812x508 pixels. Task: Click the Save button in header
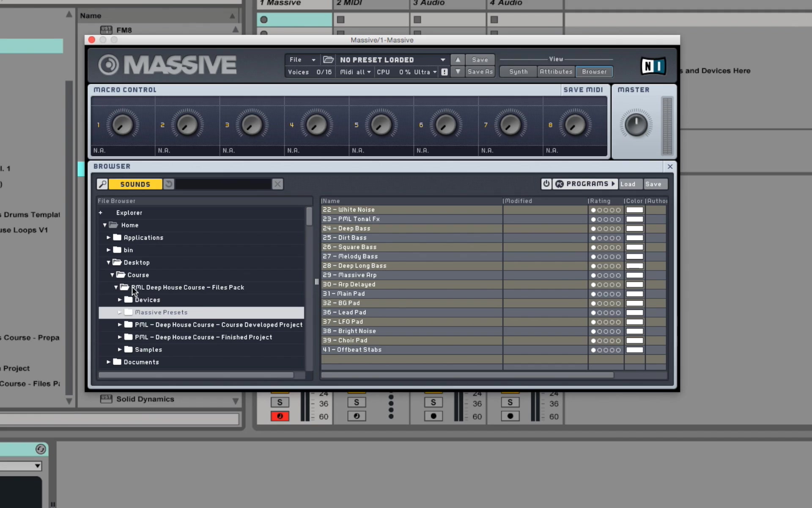pyautogui.click(x=480, y=60)
